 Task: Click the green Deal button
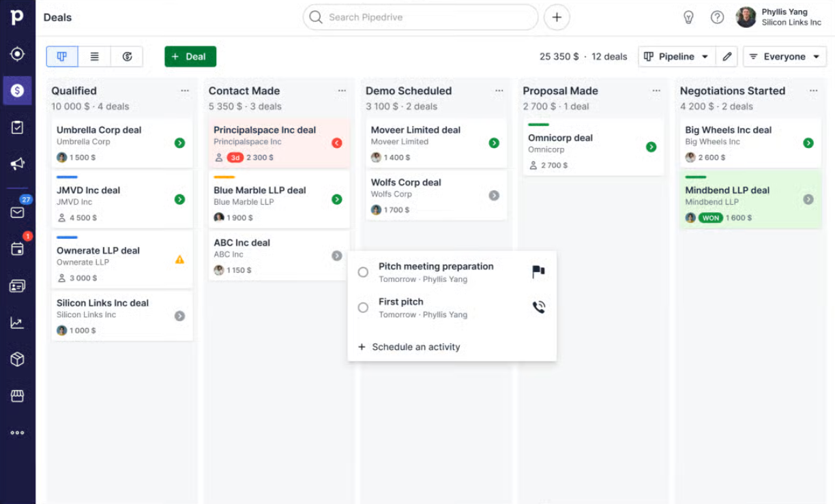[190, 57]
